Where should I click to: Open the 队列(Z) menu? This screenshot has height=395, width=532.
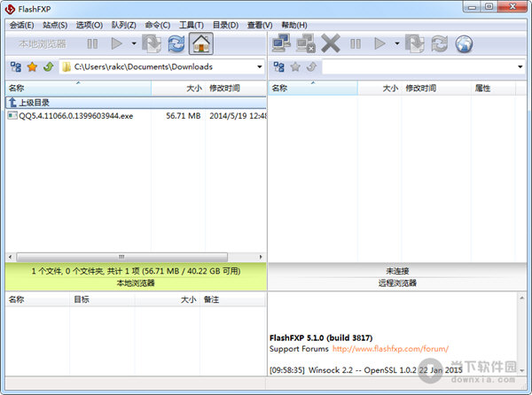coord(124,25)
